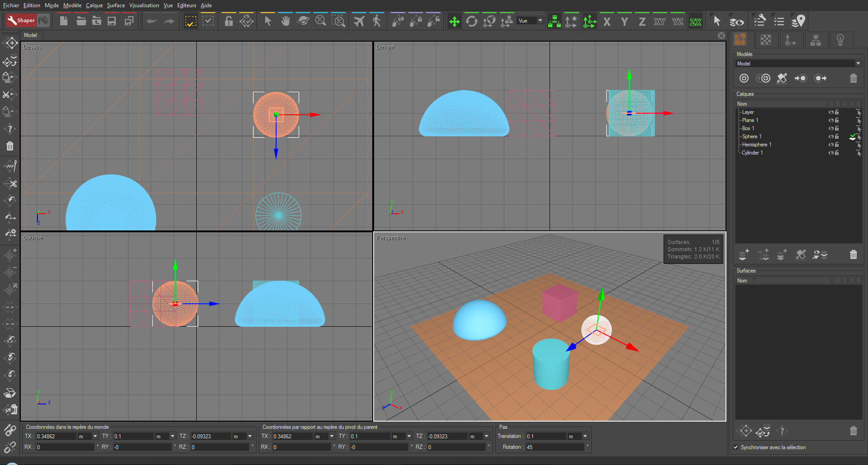Open the Surface menu
The height and width of the screenshot is (465, 868).
point(116,5)
